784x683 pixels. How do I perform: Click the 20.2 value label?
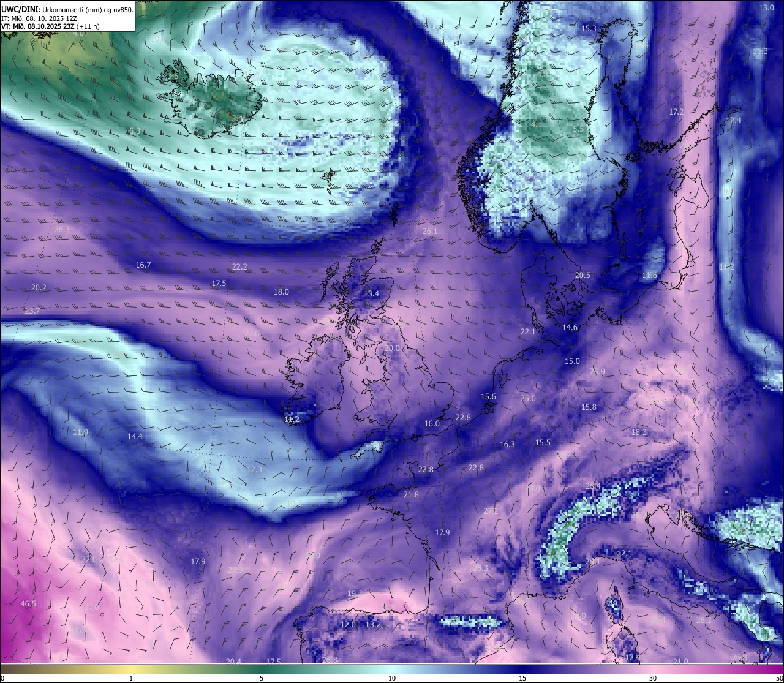pos(39,288)
